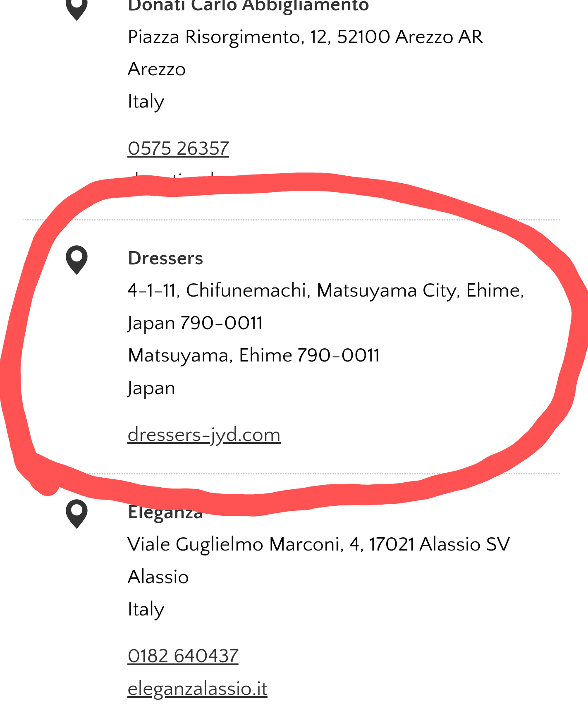
Task: Select the Dressers store name
Action: tap(165, 258)
